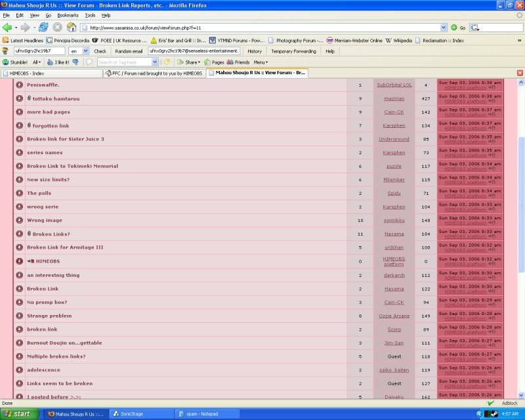Open the View menu

point(35,15)
